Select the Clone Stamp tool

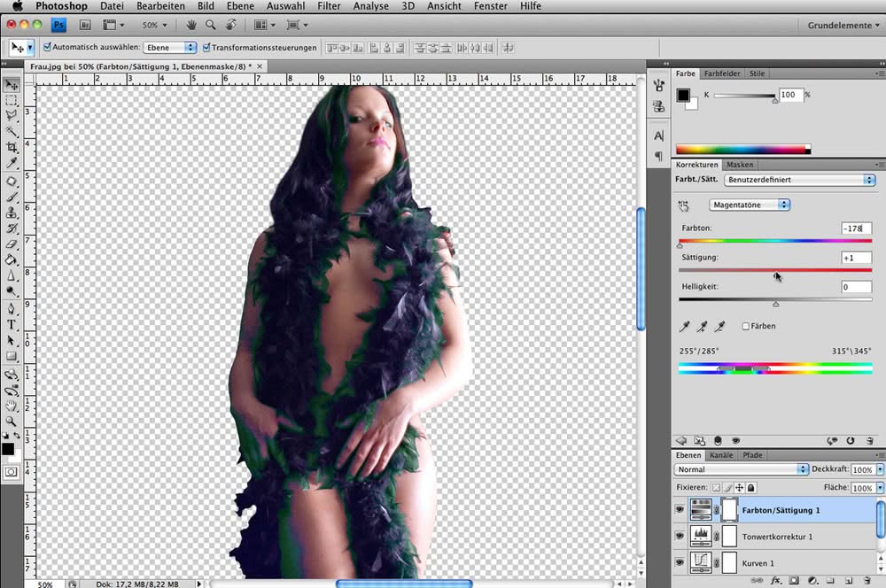tap(12, 213)
